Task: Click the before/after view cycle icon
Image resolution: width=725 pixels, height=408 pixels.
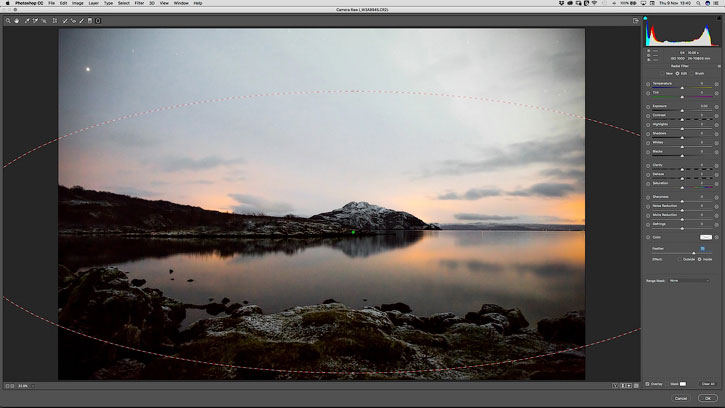Action: [615, 385]
